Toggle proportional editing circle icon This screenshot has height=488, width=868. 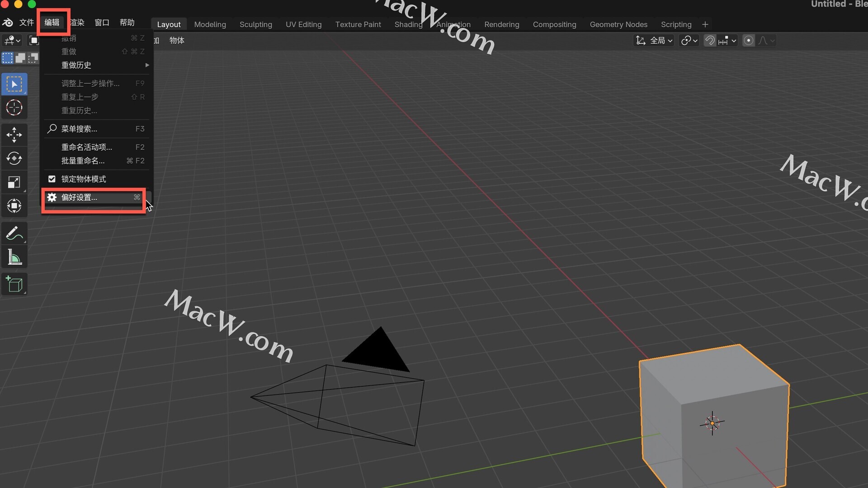point(749,41)
